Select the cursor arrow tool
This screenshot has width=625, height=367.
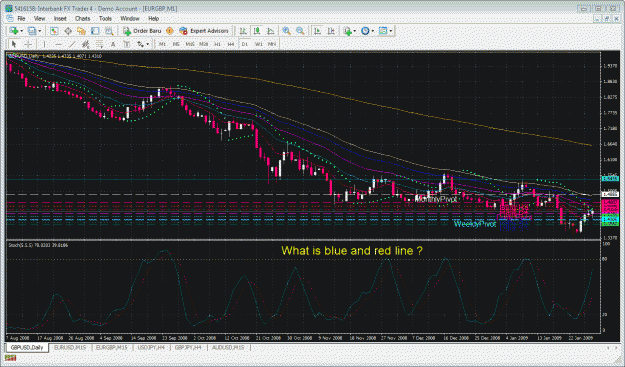point(14,44)
